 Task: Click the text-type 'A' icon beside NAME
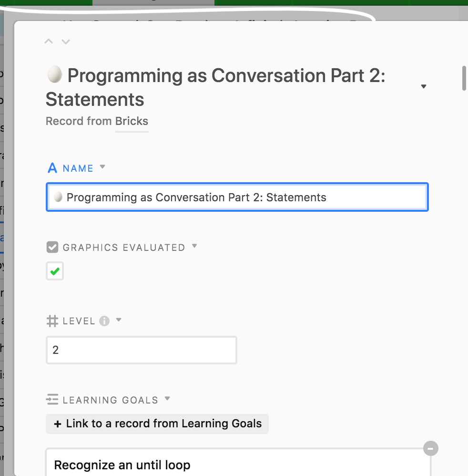click(52, 168)
